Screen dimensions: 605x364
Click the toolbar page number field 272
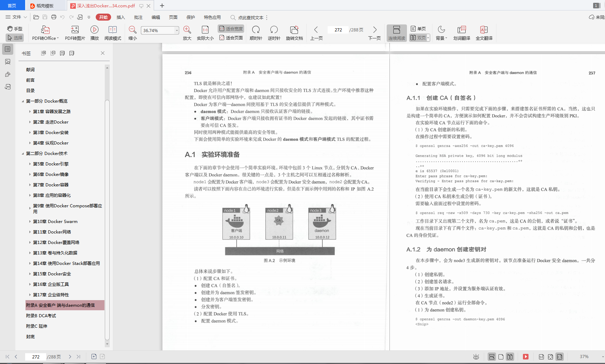(x=338, y=30)
